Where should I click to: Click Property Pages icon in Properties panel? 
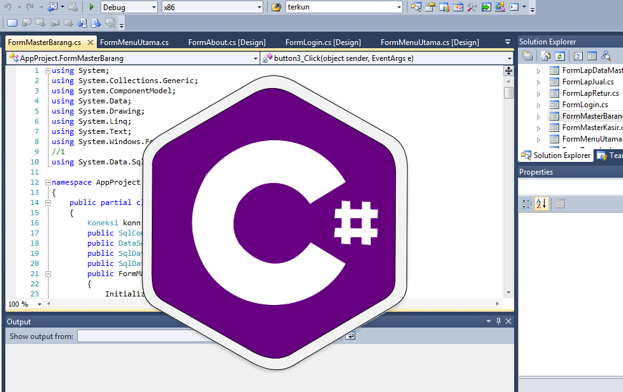point(559,204)
